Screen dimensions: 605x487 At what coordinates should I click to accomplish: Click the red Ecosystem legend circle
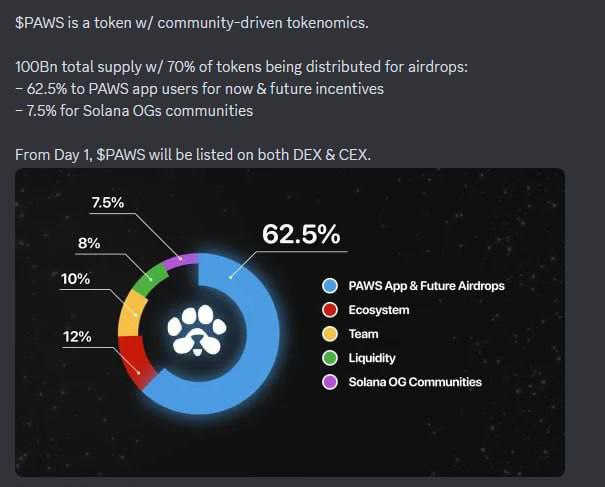330,310
